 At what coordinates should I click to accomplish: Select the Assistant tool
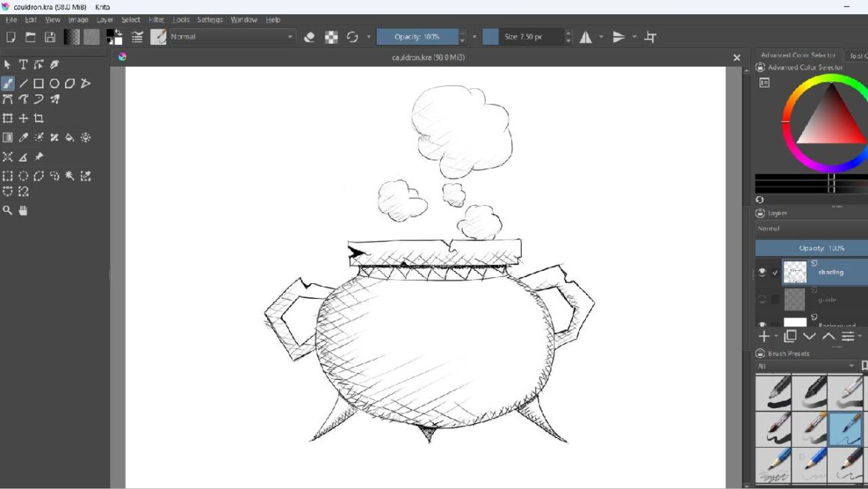click(7, 157)
